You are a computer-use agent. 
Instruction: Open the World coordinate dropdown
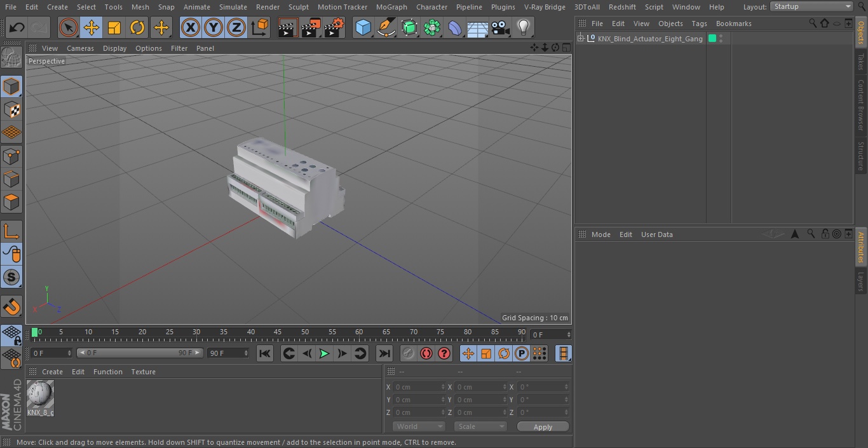coord(419,426)
